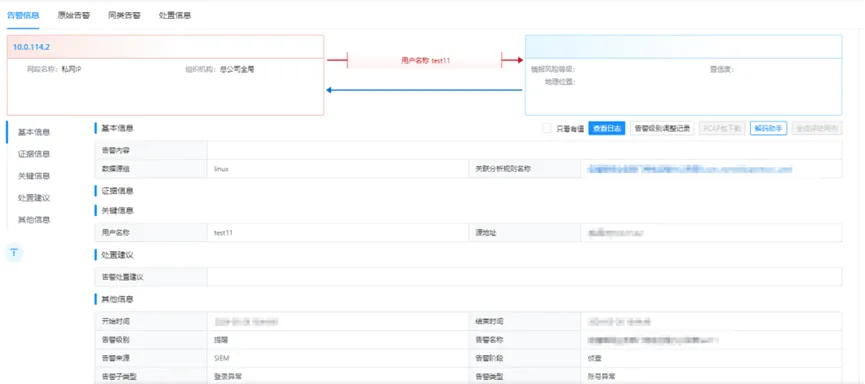Select the 告警信息 tab
The width and height of the screenshot is (865, 384).
23,15
